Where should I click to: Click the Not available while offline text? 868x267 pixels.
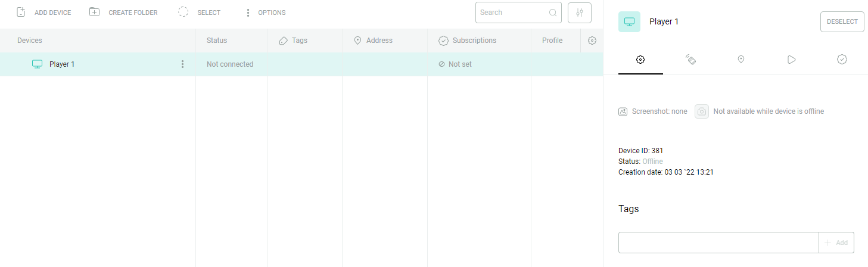point(769,111)
